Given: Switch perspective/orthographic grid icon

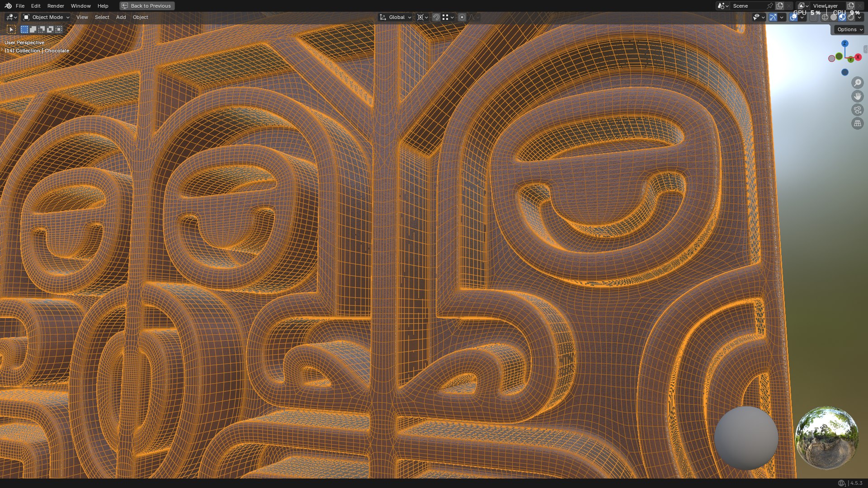Looking at the screenshot, I should click(x=857, y=123).
